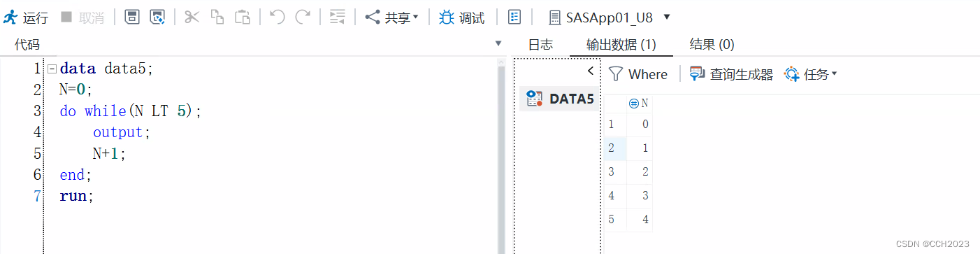Run the SAS program with 运行
Screen dimensions: 980x254
(x=26, y=17)
